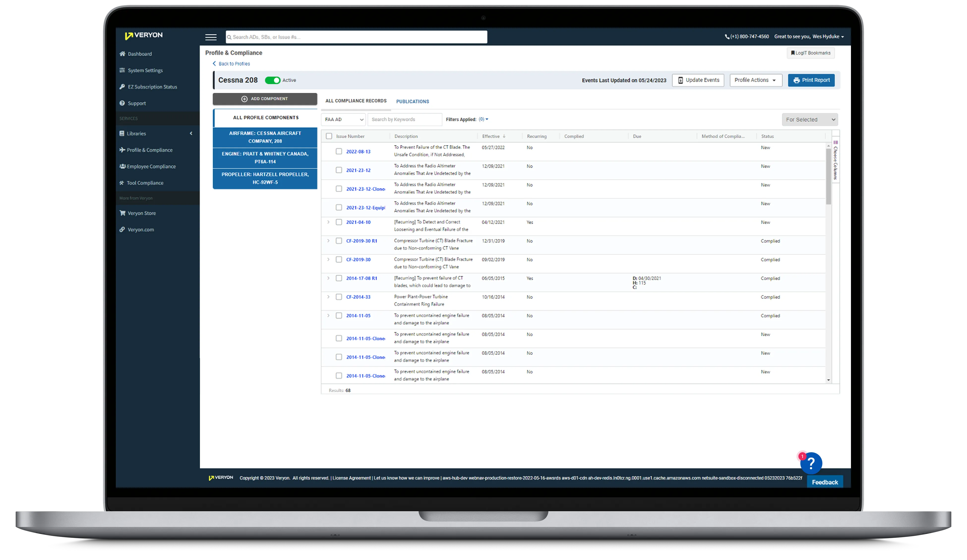Click the License Agreement footer link
967x560 pixels.
tap(352, 478)
